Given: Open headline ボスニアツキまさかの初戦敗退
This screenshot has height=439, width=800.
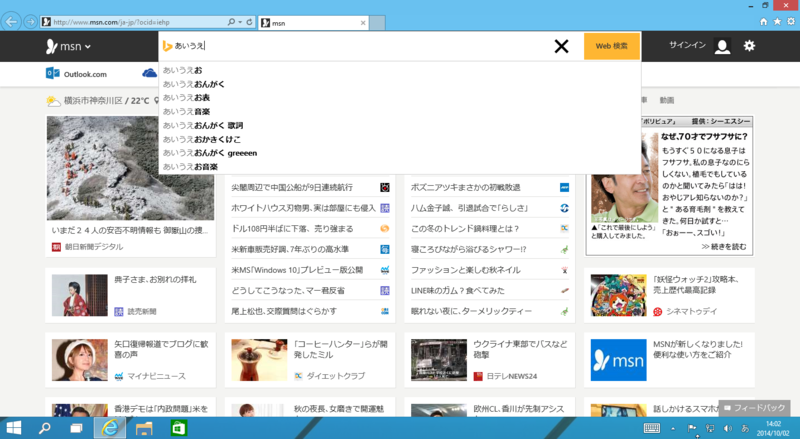Looking at the screenshot, I should pos(465,187).
